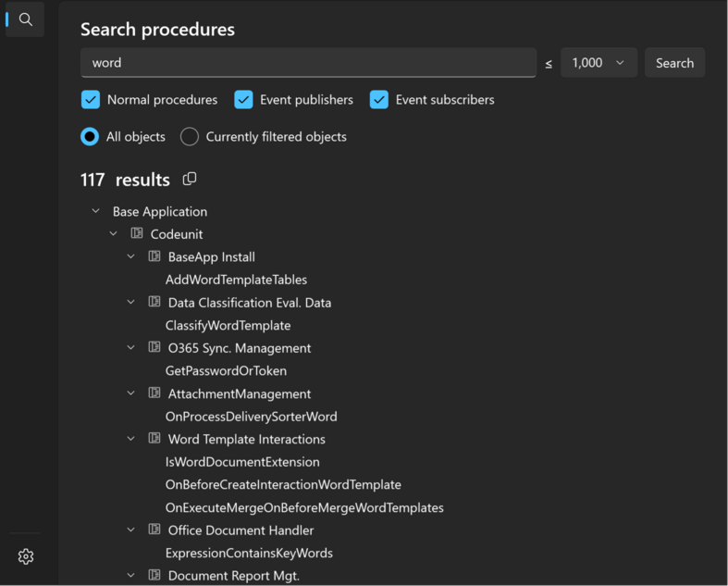
Task: Select the Codeunit label in tree
Action: click(x=177, y=234)
